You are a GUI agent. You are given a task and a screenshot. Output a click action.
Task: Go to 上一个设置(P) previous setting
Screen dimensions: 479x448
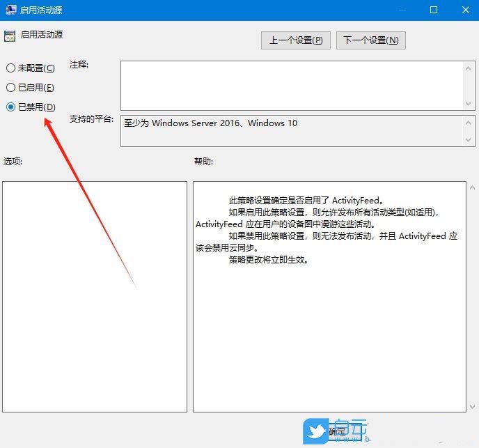point(295,40)
